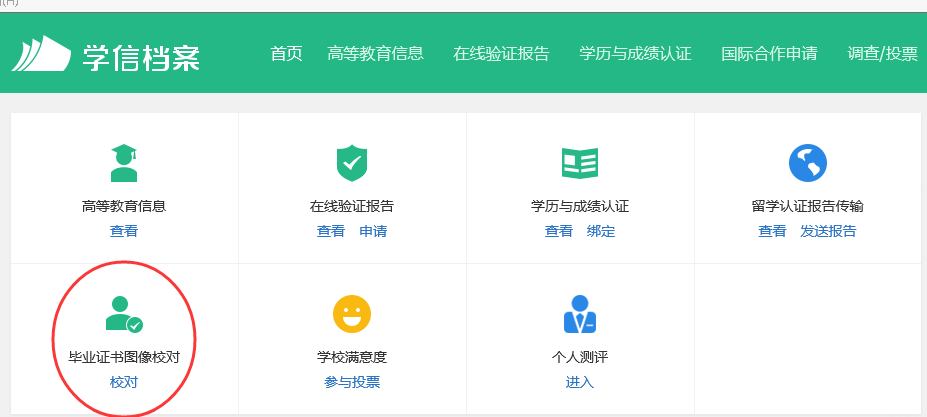Open 高等教育信息 in top navigation bar
Viewport: 927px width, 417px height.
pos(375,54)
